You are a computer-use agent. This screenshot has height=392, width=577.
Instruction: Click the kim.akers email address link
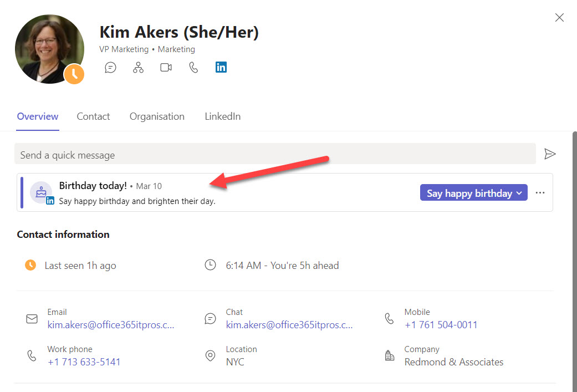(x=111, y=325)
